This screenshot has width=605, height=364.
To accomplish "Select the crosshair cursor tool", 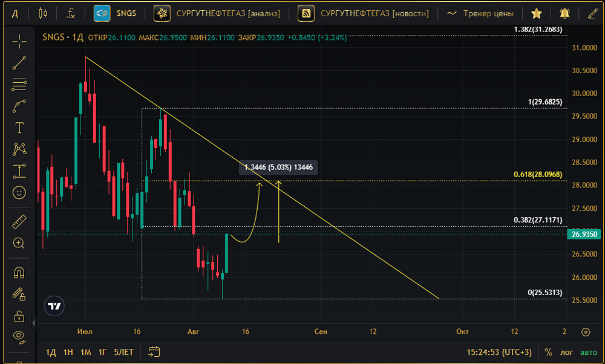I will point(19,42).
